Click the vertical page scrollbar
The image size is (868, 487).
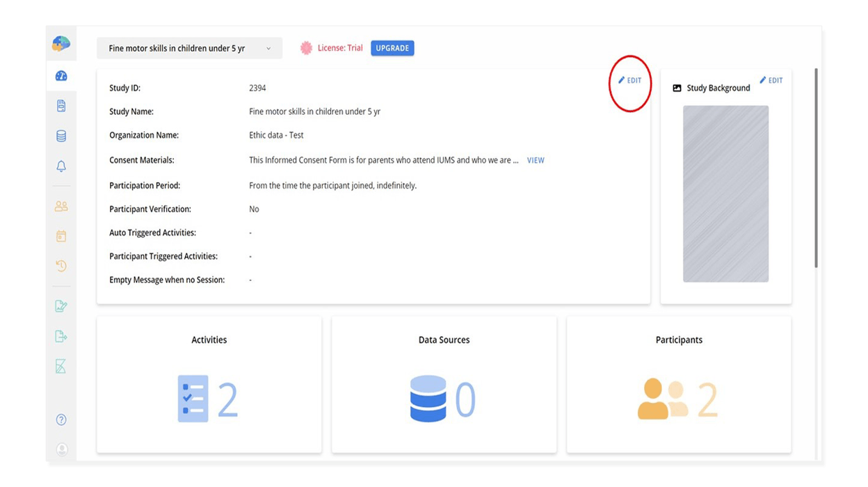[816, 167]
